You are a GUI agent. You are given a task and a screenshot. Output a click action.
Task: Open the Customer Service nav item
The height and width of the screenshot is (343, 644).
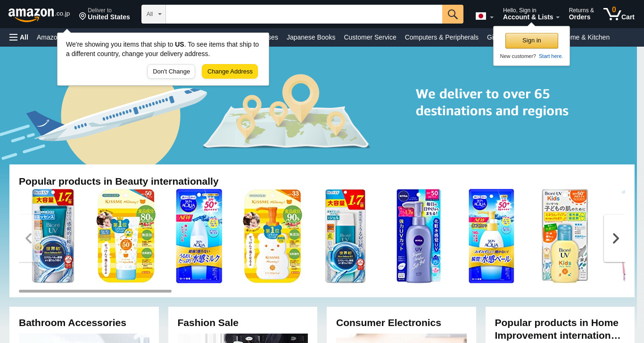point(370,37)
